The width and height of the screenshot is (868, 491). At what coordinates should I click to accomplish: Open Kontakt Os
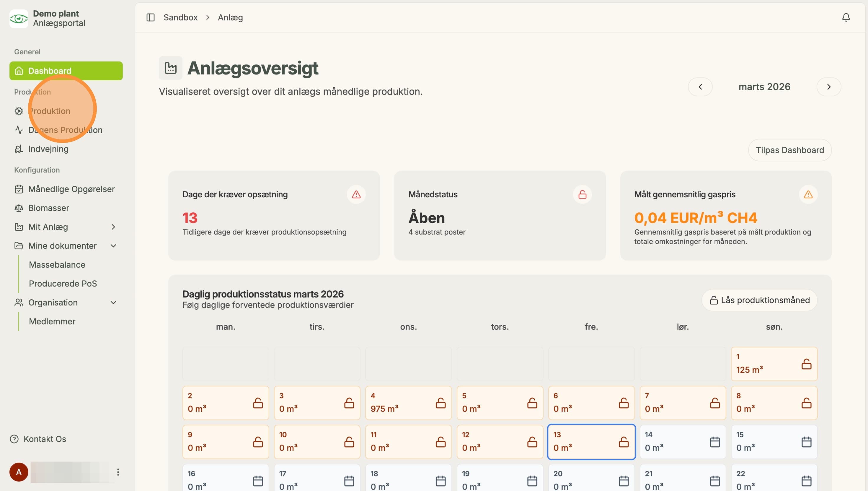click(38, 439)
